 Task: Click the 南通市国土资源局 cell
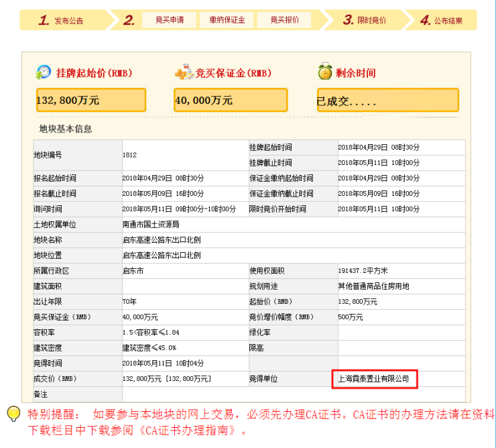[151, 224]
